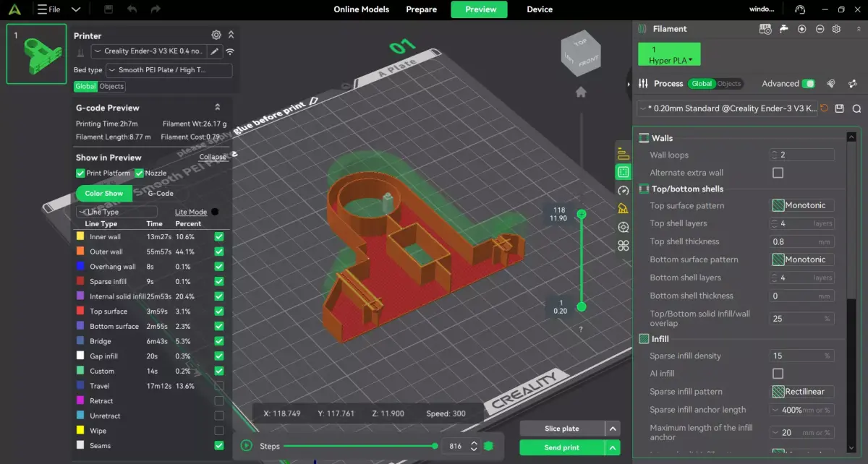Image resolution: width=868 pixels, height=464 pixels.
Task: Click the Collapse link in Show in Preview
Action: [213, 157]
